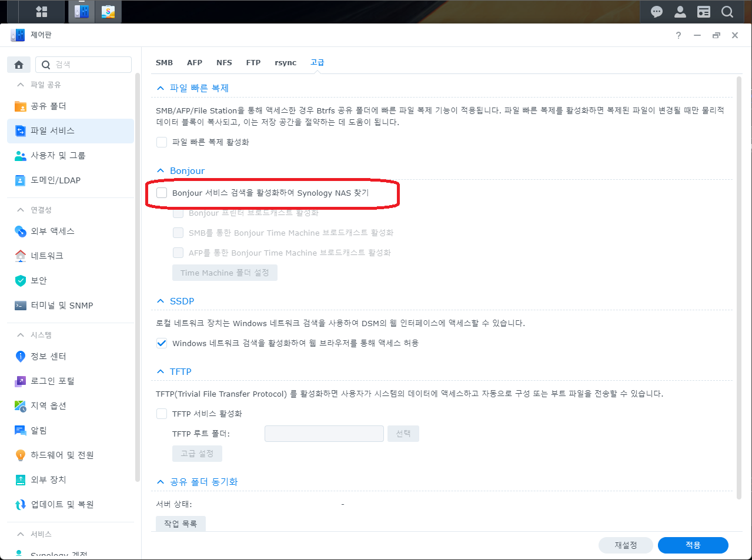
Task: Collapse the 파일 빠른 복제 section
Action: 161,88
